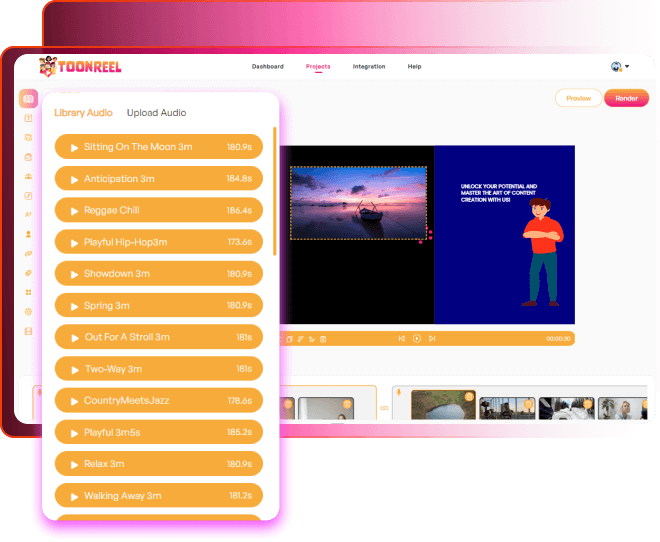The image size is (660, 542).
Task: Preview the Reggae Chill audio track
Action: pyautogui.click(x=74, y=211)
